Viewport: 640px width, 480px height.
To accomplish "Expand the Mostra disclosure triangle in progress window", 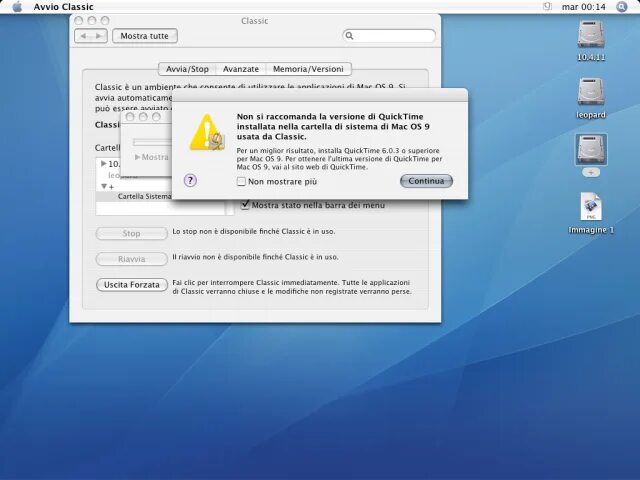I will 137,157.
